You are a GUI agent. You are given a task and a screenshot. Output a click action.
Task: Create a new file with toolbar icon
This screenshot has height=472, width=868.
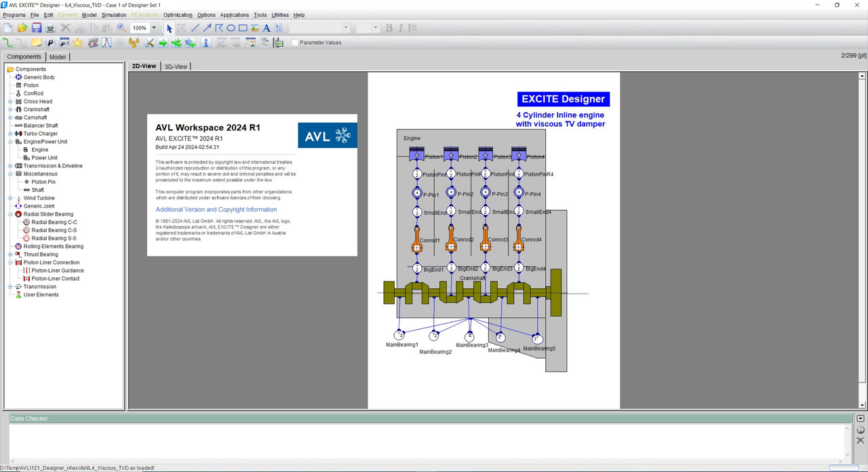(x=8, y=28)
